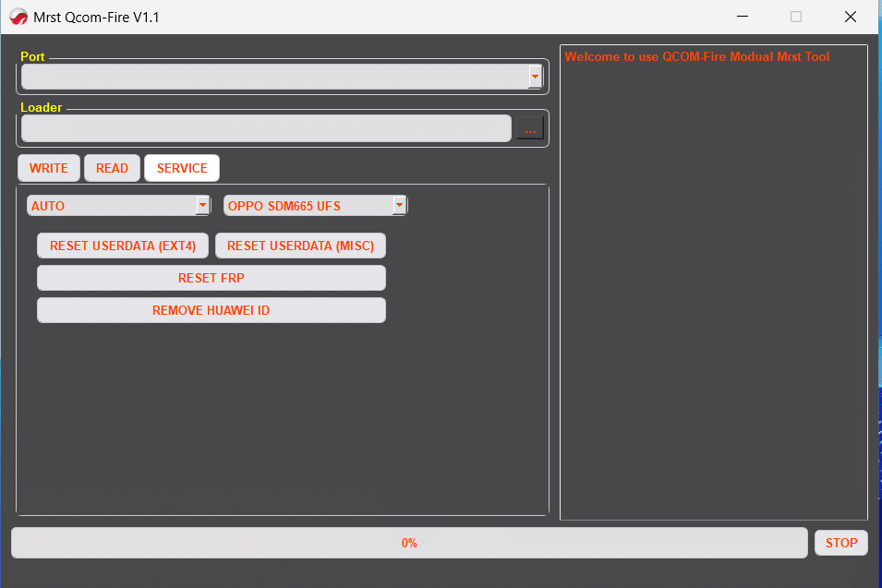This screenshot has height=588, width=882.
Task: Switch to the WRITE tab
Action: (x=49, y=168)
